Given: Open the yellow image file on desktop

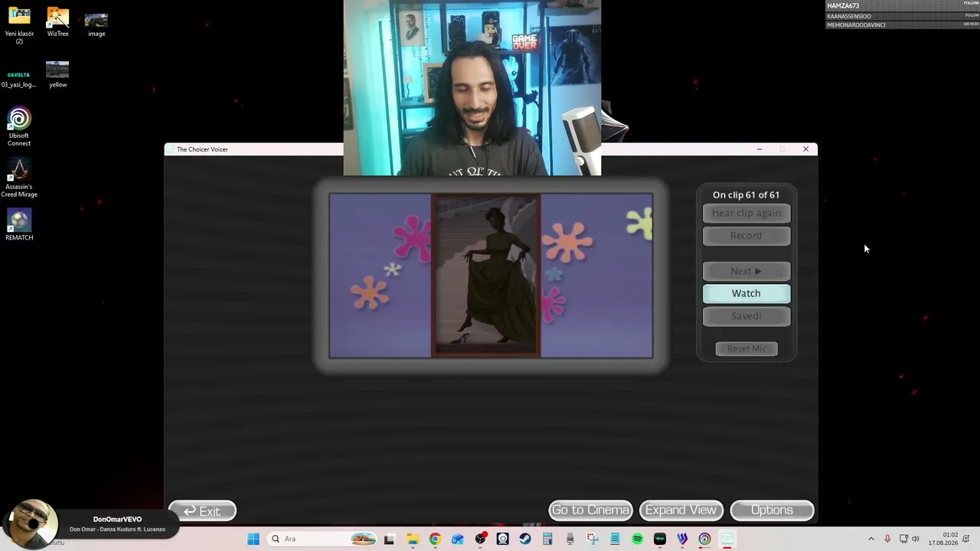Looking at the screenshot, I should pyautogui.click(x=57, y=75).
